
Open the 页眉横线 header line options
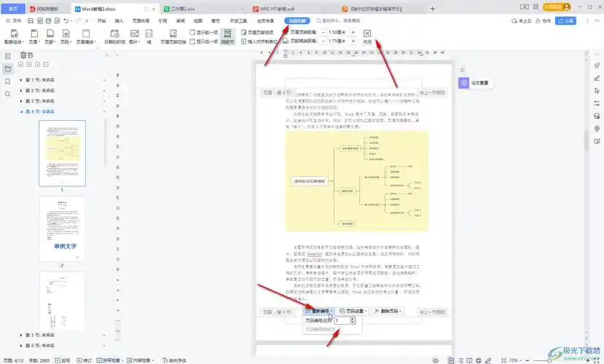pos(86,36)
